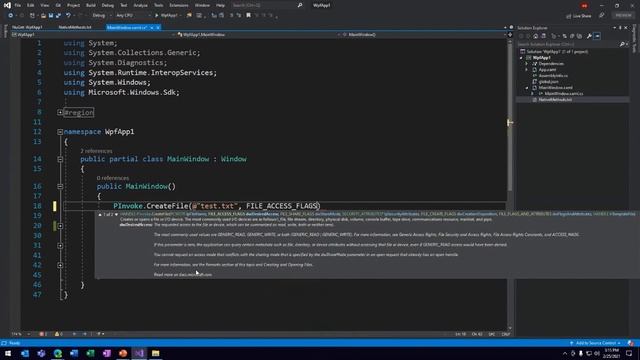This screenshot has width=640, height=360.
Task: Expand the Dependencies node
Action: click(x=527, y=64)
